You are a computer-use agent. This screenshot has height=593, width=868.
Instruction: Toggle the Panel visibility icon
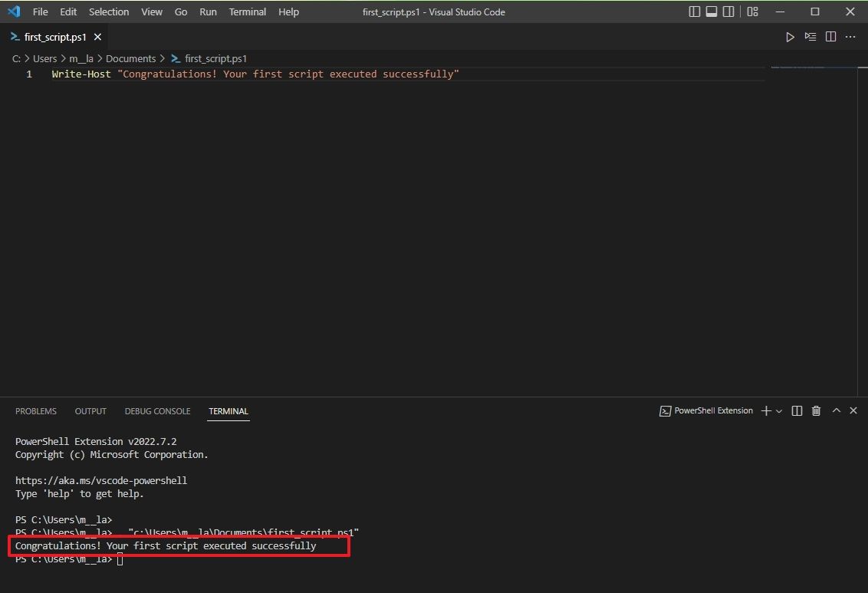click(710, 12)
